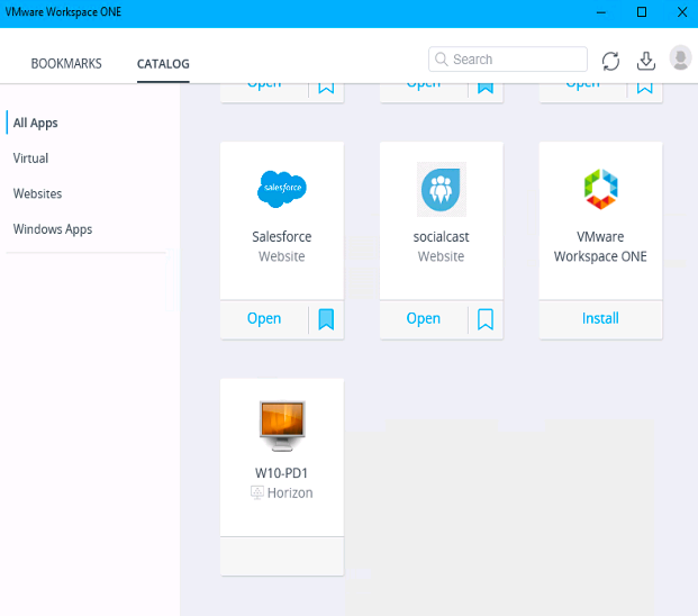Close the Workspace ONE window

[682, 12]
